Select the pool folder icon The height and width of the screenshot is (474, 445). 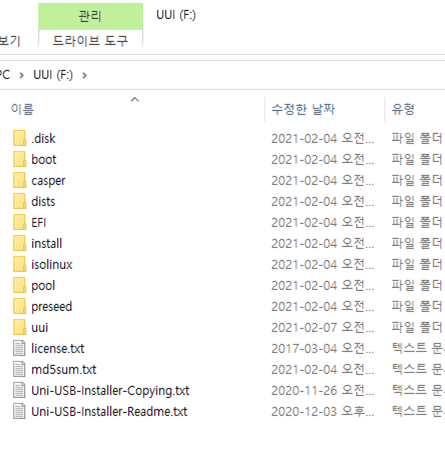19,285
